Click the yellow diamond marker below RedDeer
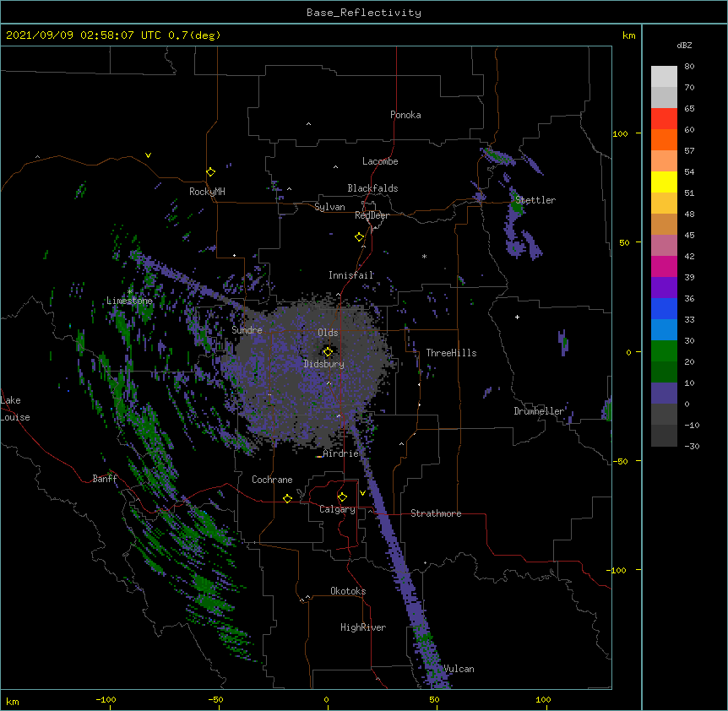This screenshot has height=711, width=728. (360, 237)
